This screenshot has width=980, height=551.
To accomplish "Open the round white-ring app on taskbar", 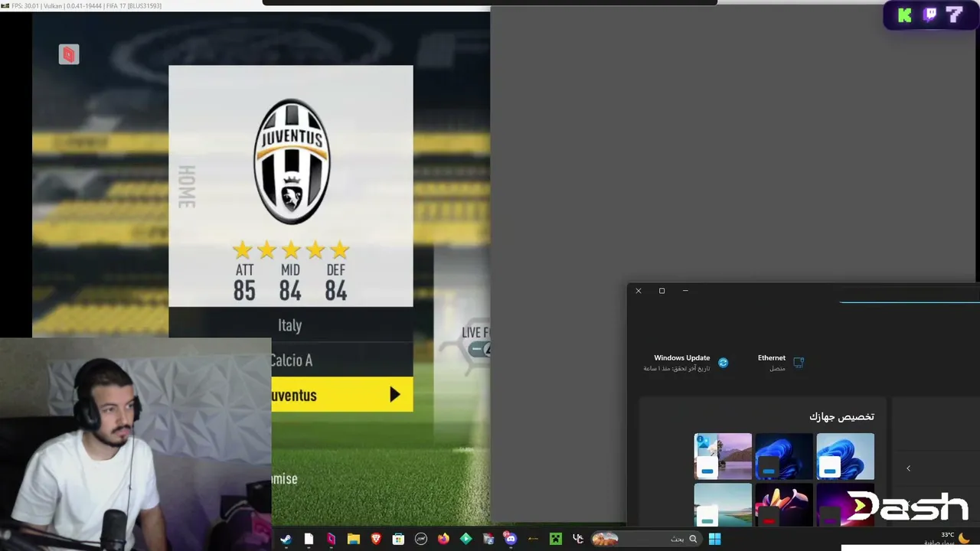I will [421, 539].
